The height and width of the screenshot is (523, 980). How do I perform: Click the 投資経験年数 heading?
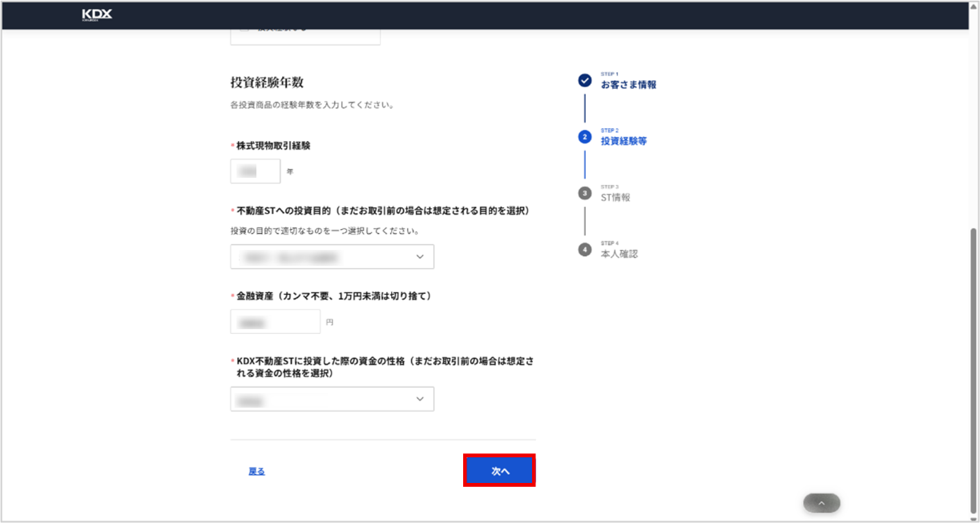[267, 82]
